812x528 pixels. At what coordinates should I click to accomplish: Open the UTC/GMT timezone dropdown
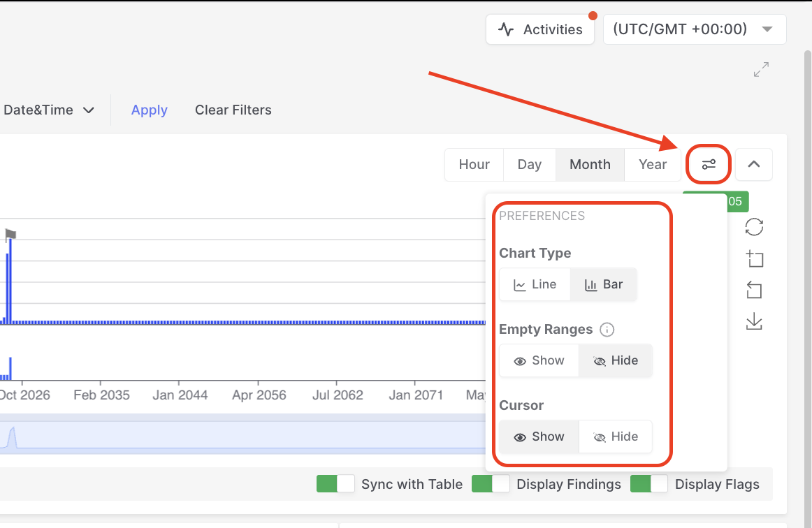694,29
